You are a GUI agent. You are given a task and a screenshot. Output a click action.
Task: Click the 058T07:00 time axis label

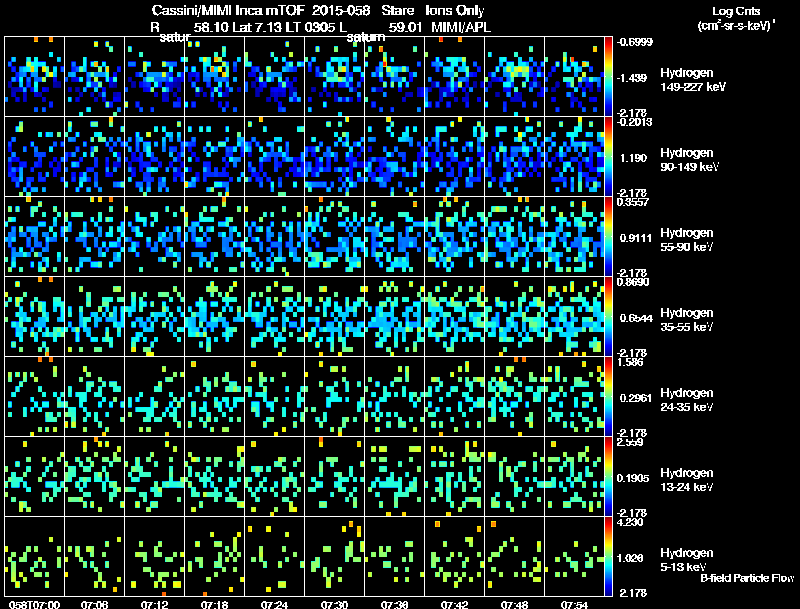[x=34, y=605]
